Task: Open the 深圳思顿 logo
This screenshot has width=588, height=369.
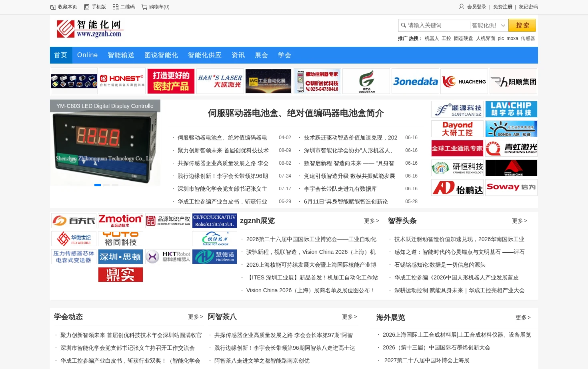Action: tap(120, 257)
